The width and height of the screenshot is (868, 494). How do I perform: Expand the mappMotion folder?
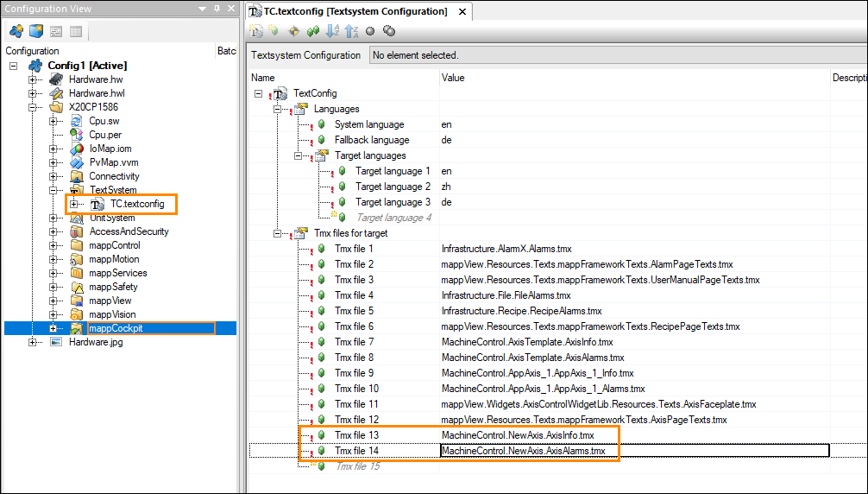click(x=54, y=259)
